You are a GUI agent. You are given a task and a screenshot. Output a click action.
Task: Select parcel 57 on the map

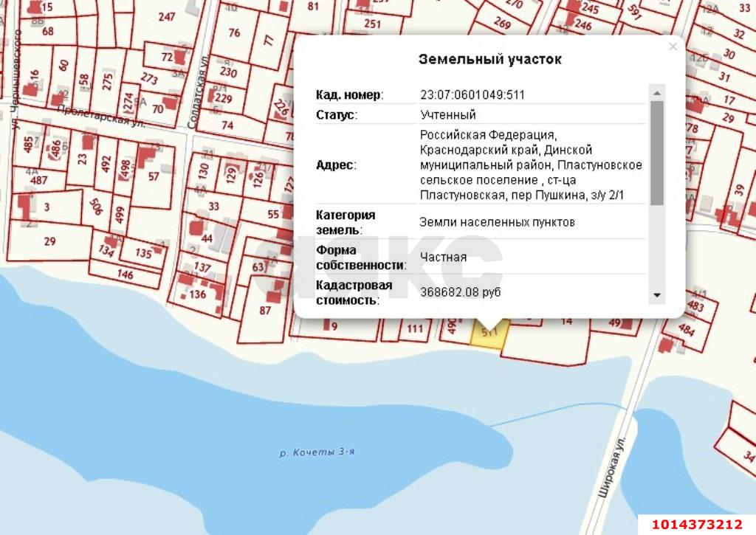pyautogui.click(x=154, y=176)
